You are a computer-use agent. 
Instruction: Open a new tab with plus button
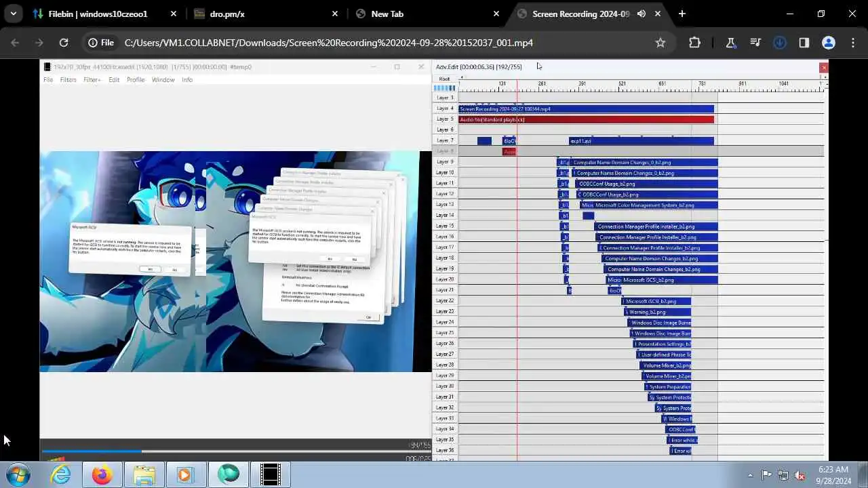(x=682, y=14)
